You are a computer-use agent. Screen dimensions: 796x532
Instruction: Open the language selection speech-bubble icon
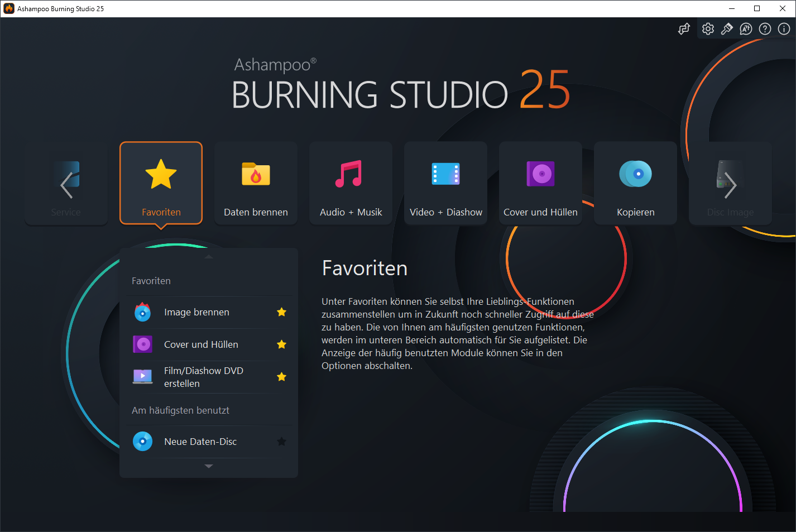(746, 29)
